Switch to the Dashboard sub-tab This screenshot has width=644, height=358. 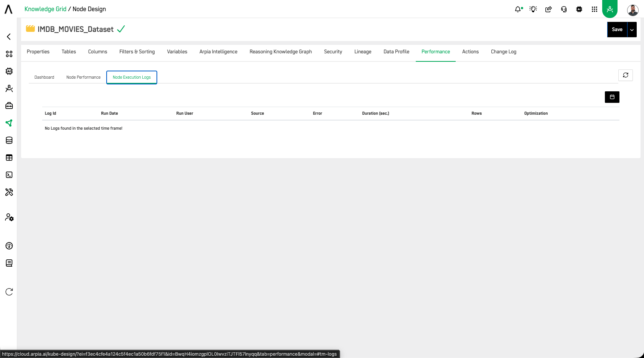coord(44,78)
